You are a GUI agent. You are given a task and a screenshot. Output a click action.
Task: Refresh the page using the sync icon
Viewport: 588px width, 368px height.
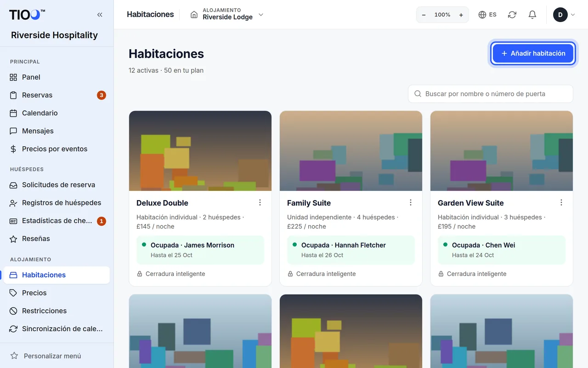tap(512, 15)
